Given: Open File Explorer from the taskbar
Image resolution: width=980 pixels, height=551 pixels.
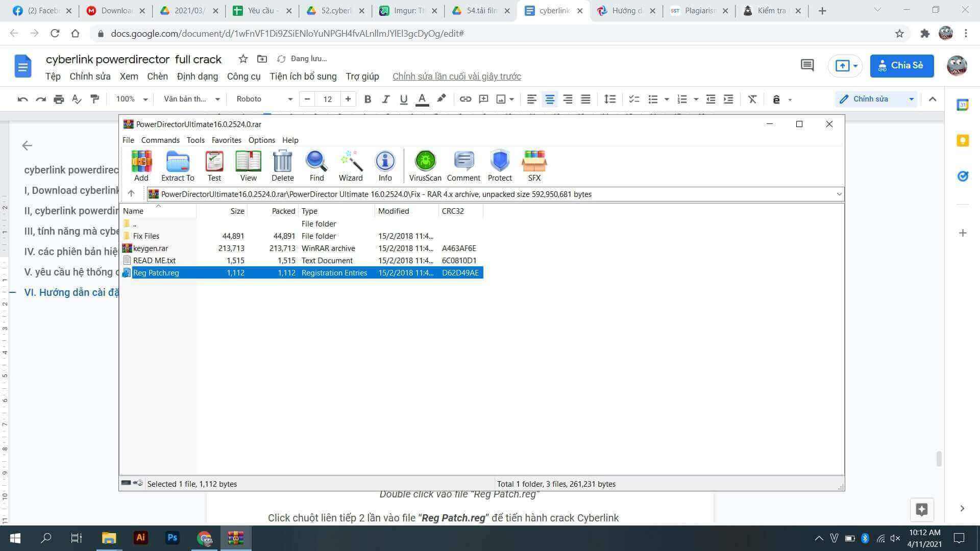Looking at the screenshot, I should coord(109,538).
